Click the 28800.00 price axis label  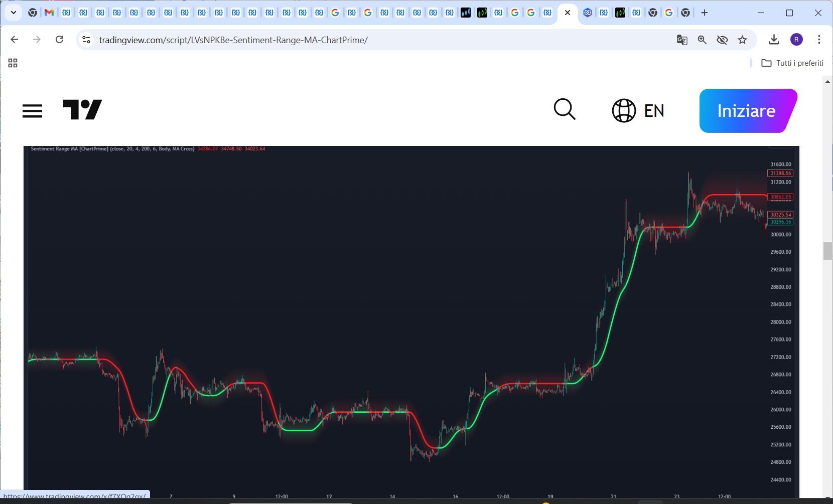click(781, 287)
